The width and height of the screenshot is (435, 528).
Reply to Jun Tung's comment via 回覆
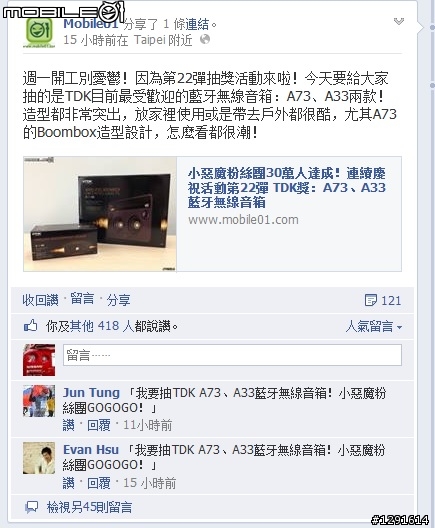point(99,425)
